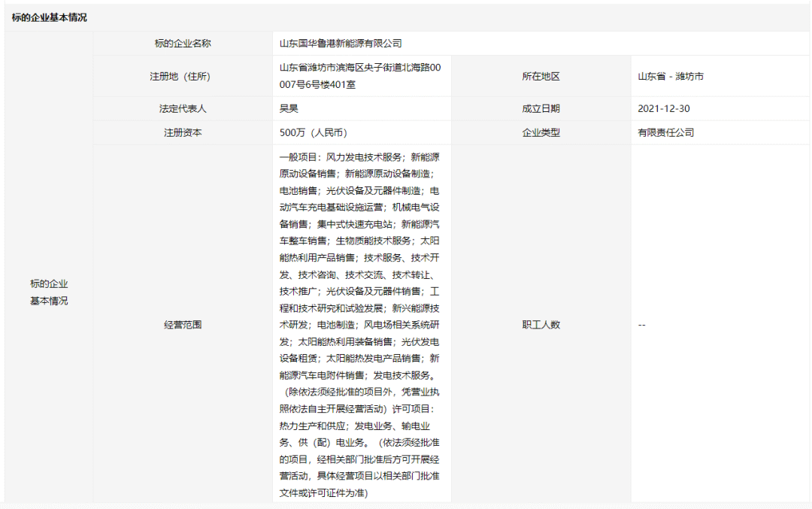Click the 注册地（住所）label cell

pos(183,76)
